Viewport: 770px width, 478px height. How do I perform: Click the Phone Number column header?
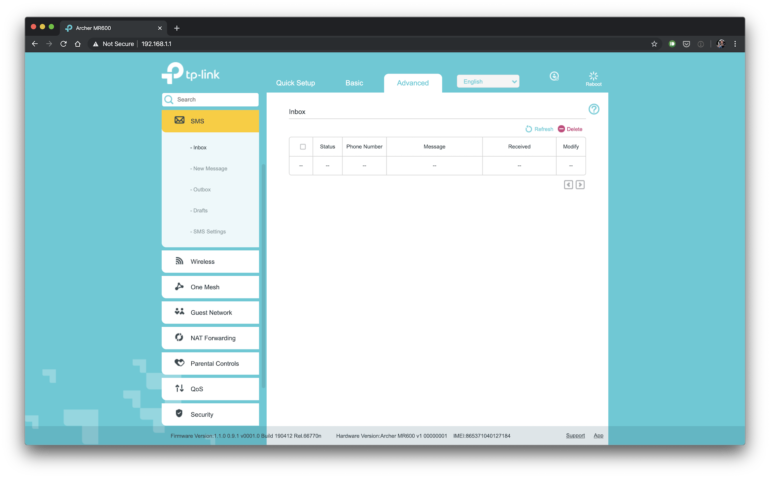point(364,146)
